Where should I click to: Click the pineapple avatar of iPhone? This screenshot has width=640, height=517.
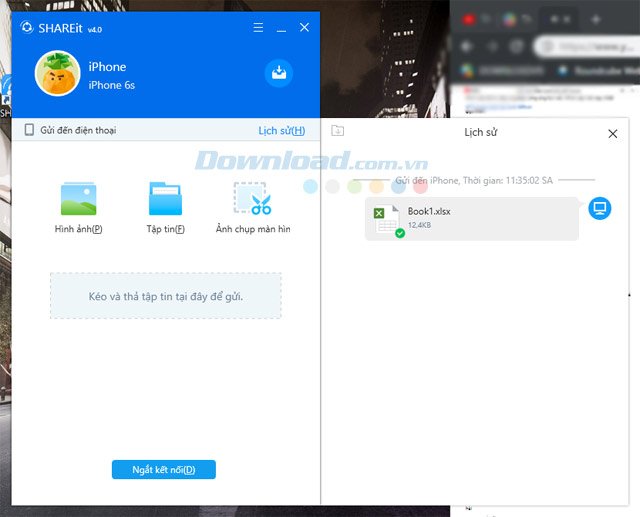point(58,73)
